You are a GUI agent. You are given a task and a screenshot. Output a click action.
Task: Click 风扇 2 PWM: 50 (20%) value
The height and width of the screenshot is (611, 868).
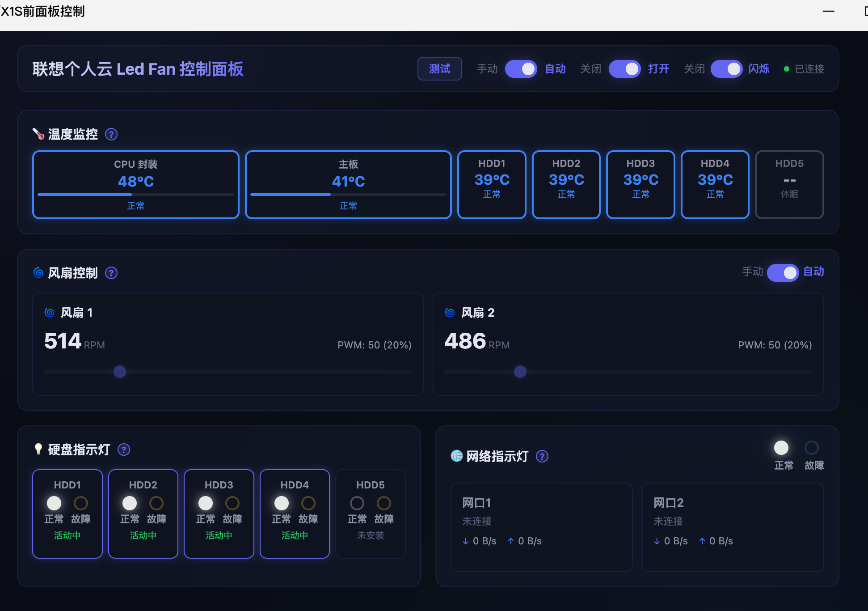click(775, 345)
